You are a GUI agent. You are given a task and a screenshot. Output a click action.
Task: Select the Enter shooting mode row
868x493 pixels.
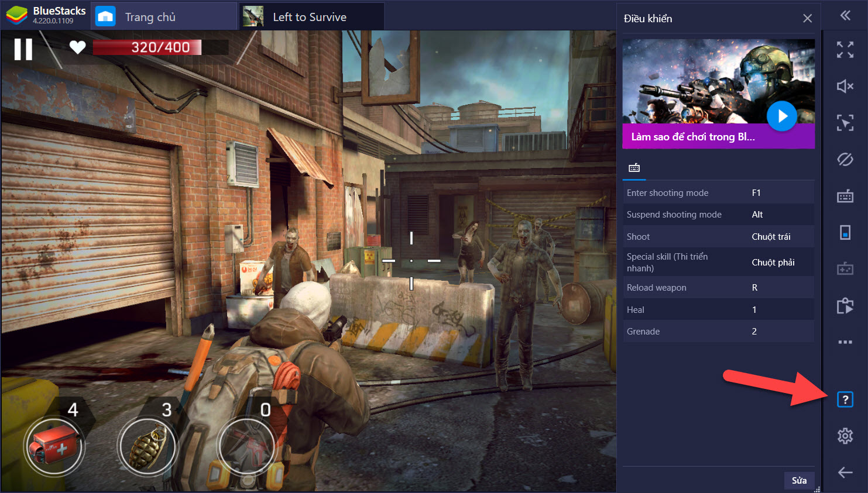click(x=718, y=193)
